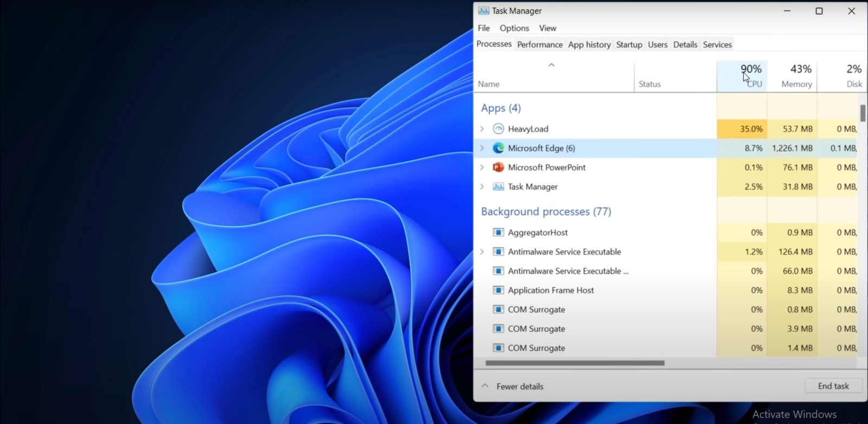The image size is (868, 424).
Task: Click the HeavyLoad app icon
Action: click(x=498, y=129)
